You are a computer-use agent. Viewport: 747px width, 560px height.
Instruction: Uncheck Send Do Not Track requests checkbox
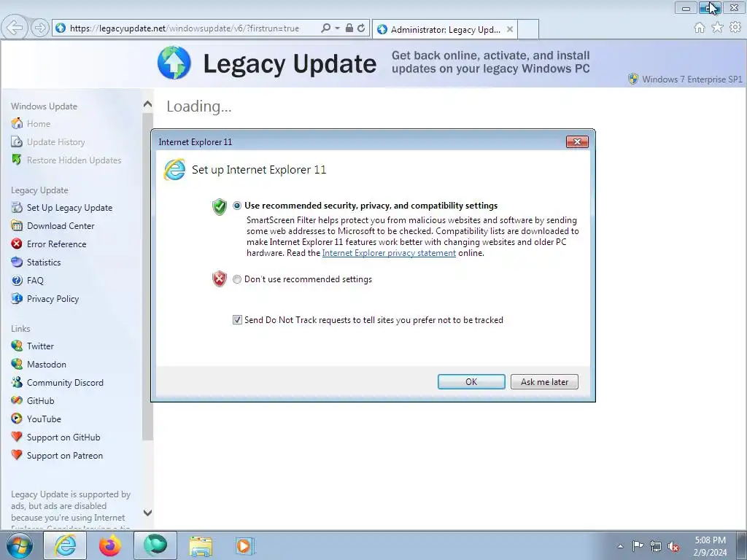(237, 320)
